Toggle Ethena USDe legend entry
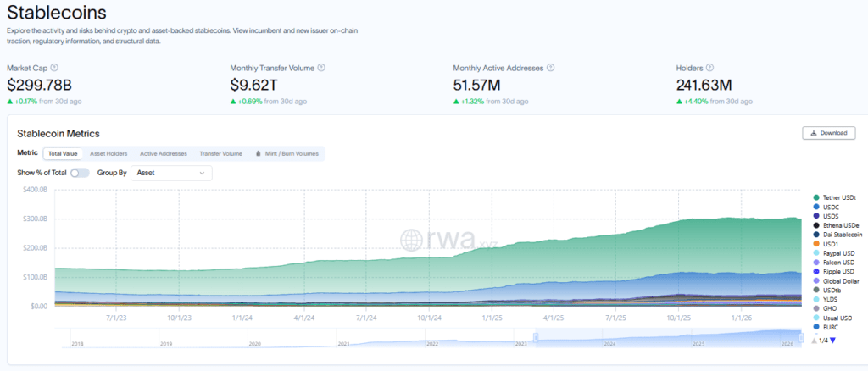Image resolution: width=868 pixels, height=371 pixels. point(840,225)
